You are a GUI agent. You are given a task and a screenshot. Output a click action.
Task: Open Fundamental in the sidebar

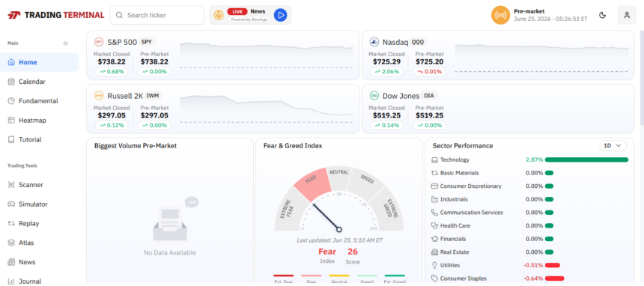[x=40, y=101]
